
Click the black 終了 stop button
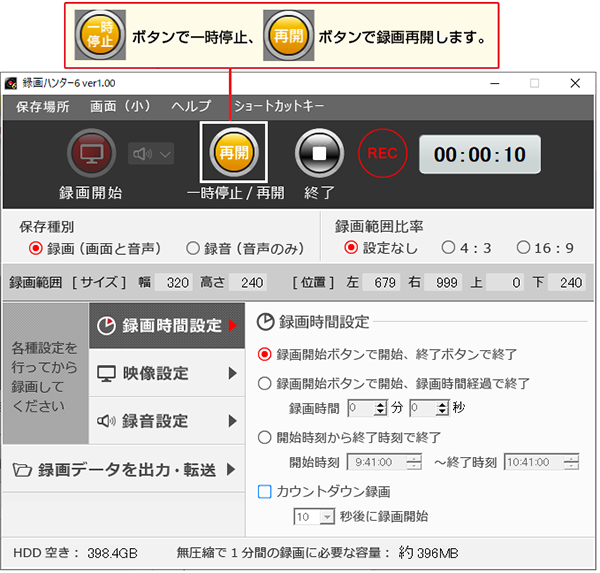pos(319,153)
